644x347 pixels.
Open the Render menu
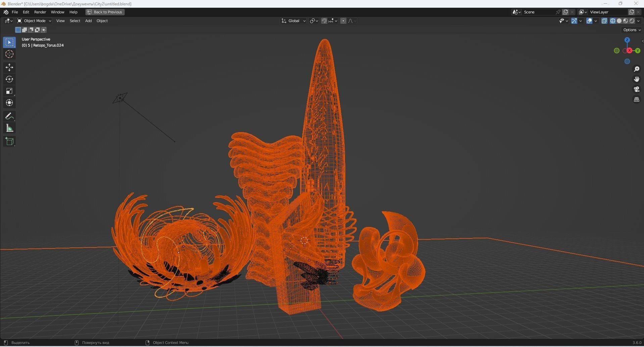point(40,12)
